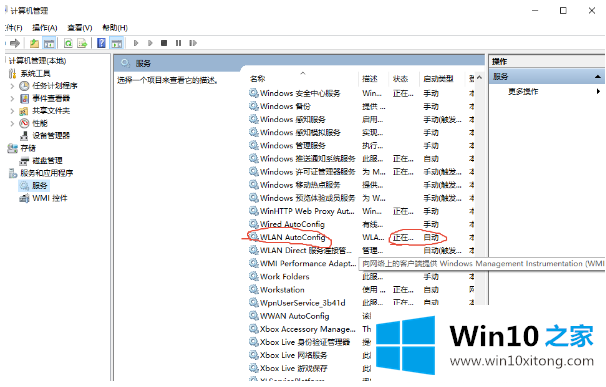Expand the 共享文件夹 tree node
606x387 pixels.
(12, 111)
